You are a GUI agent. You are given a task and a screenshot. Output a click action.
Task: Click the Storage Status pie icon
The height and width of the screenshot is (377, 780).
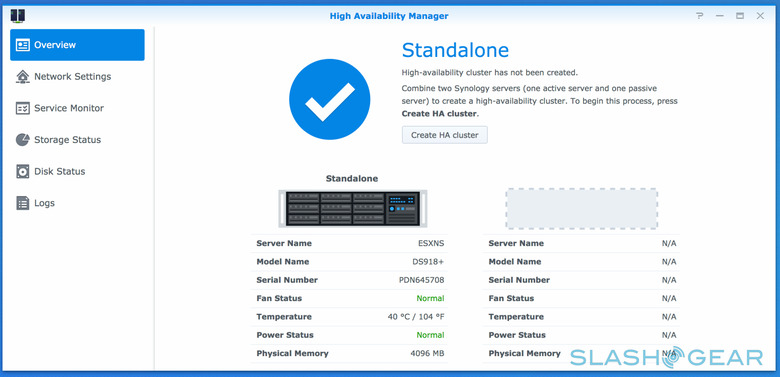(22, 140)
